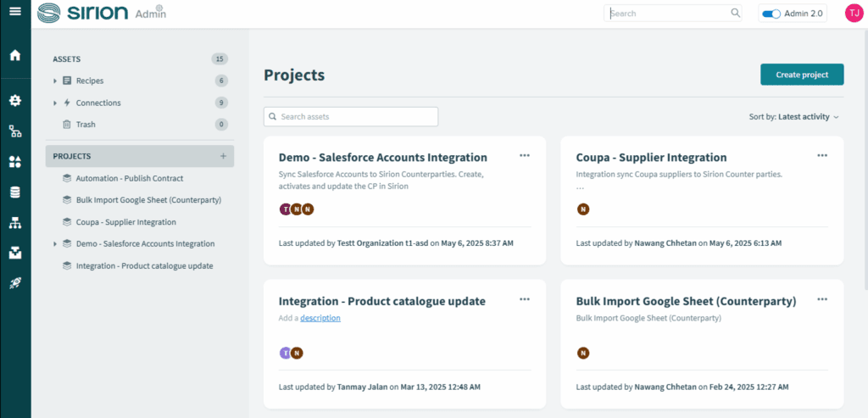Click the workflow diagram icon in sidebar

pyautogui.click(x=15, y=131)
